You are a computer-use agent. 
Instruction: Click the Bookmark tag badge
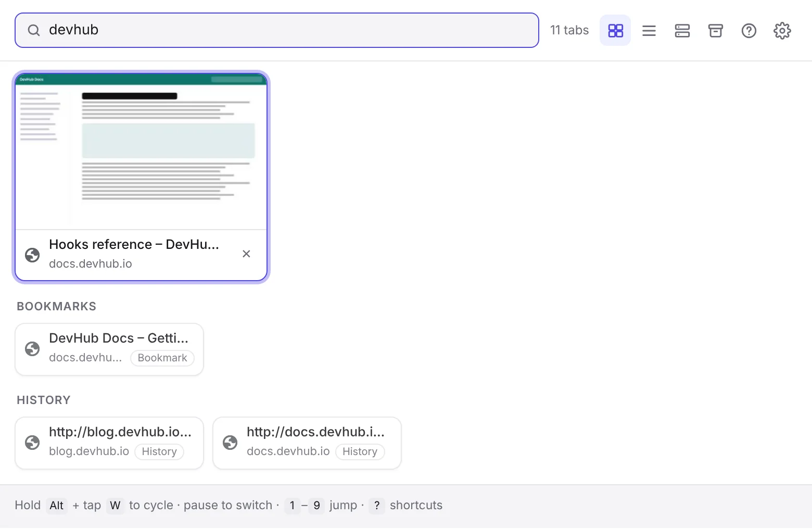click(x=162, y=358)
